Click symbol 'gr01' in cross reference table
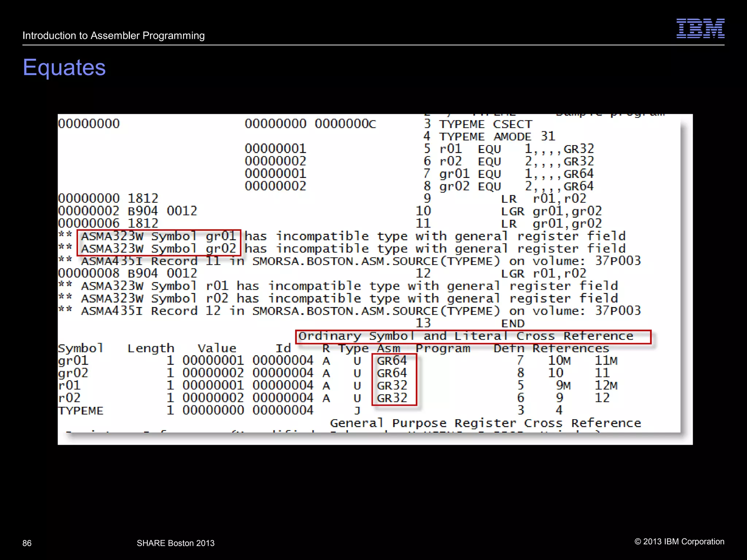Image resolution: width=747 pixels, height=560 pixels. click(x=73, y=361)
